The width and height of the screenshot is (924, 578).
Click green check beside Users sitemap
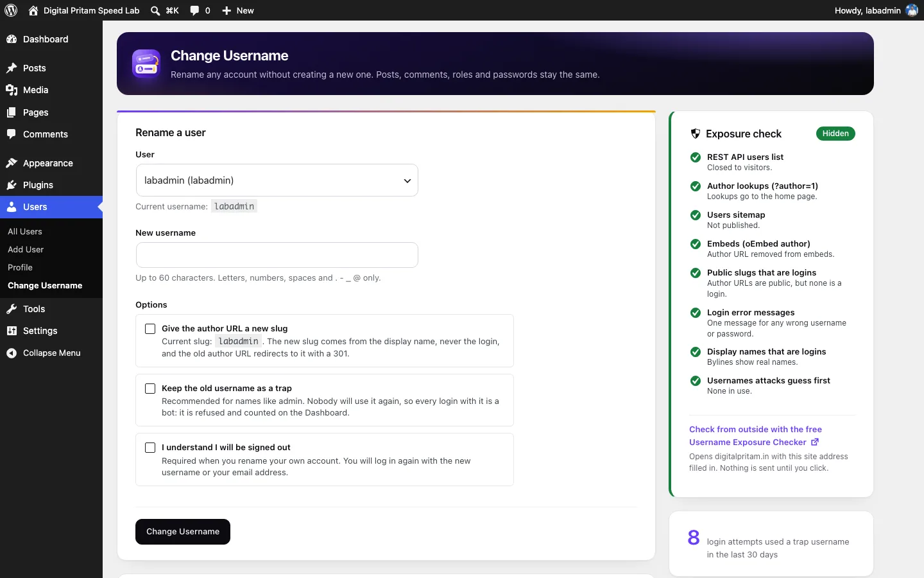click(x=695, y=215)
